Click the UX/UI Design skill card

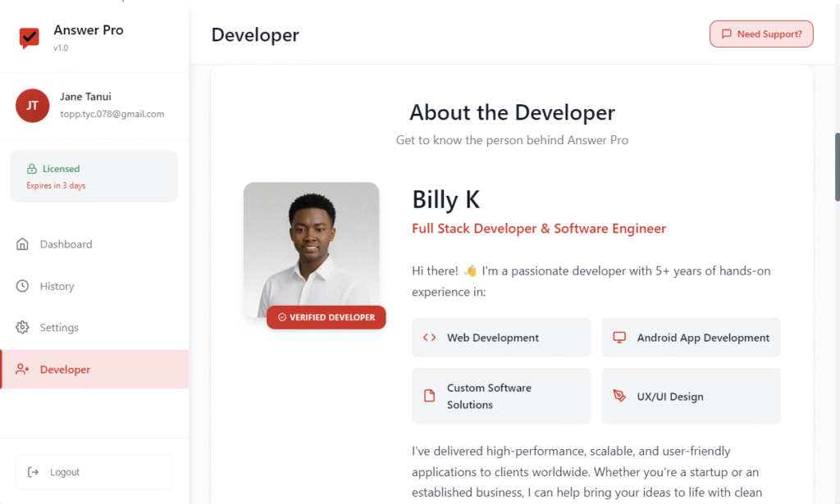tap(691, 396)
